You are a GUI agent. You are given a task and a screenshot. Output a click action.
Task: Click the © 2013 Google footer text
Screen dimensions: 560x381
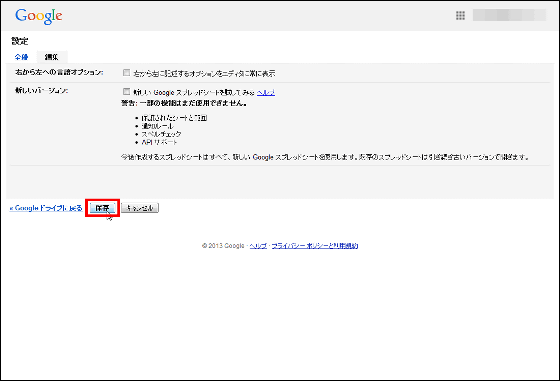223,246
